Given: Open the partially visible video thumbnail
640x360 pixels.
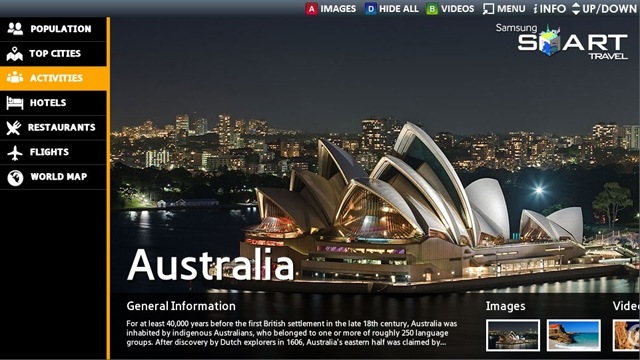Looking at the screenshot, I should pos(626,335).
